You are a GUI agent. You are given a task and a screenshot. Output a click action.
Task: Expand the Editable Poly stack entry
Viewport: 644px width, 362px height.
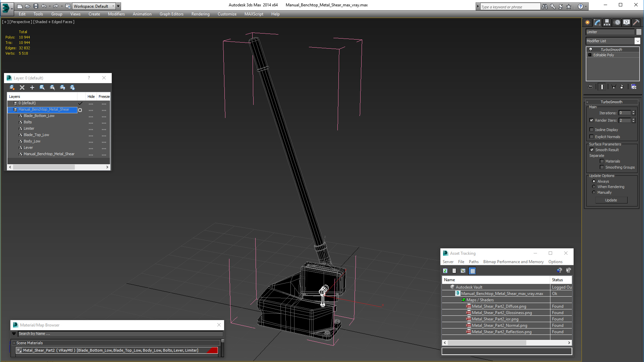[x=590, y=55]
